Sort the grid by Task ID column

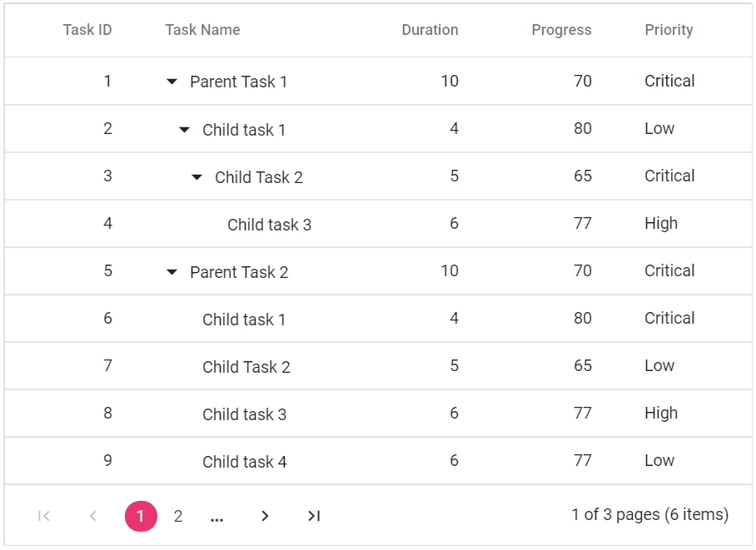(87, 30)
